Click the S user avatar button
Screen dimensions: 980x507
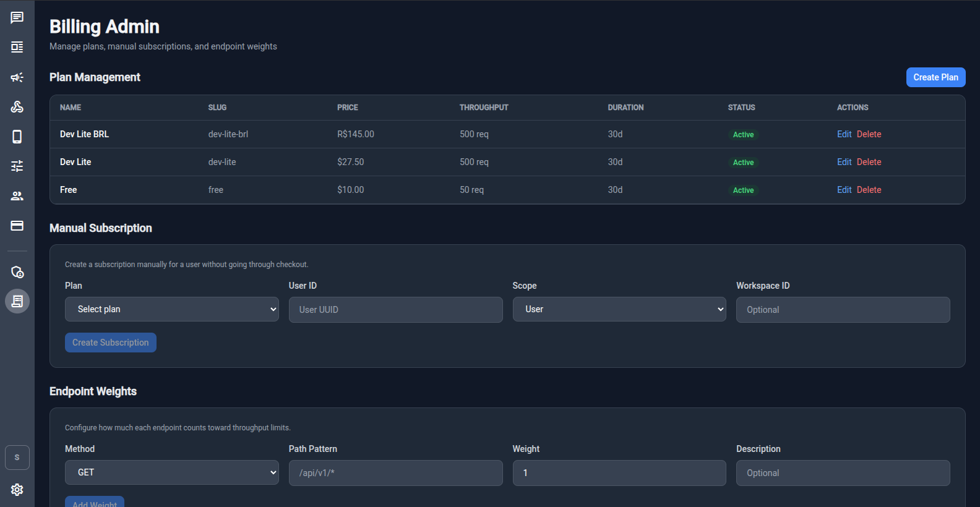point(17,458)
